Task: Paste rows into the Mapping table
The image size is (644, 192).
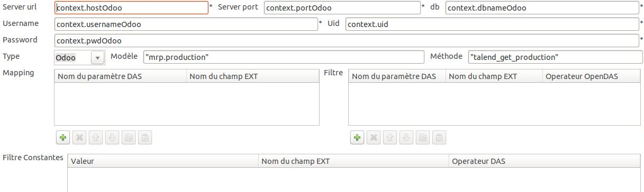Action: 144,138
